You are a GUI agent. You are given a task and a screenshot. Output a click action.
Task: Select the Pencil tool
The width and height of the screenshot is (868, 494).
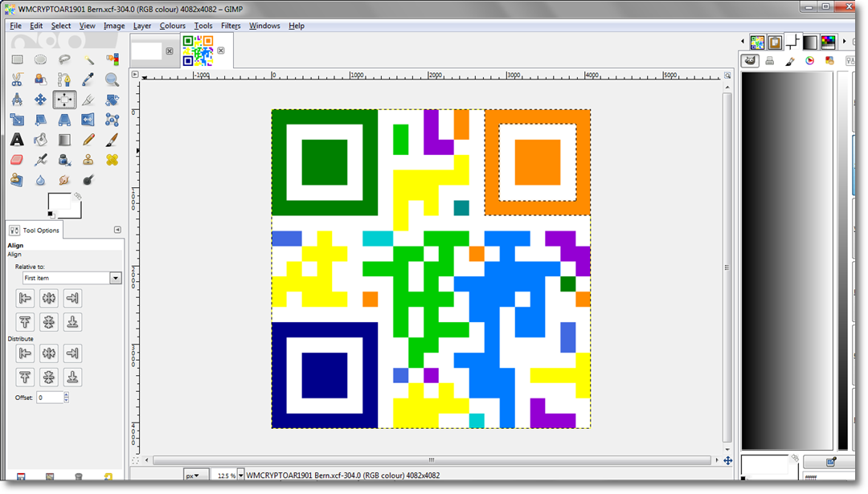click(88, 140)
